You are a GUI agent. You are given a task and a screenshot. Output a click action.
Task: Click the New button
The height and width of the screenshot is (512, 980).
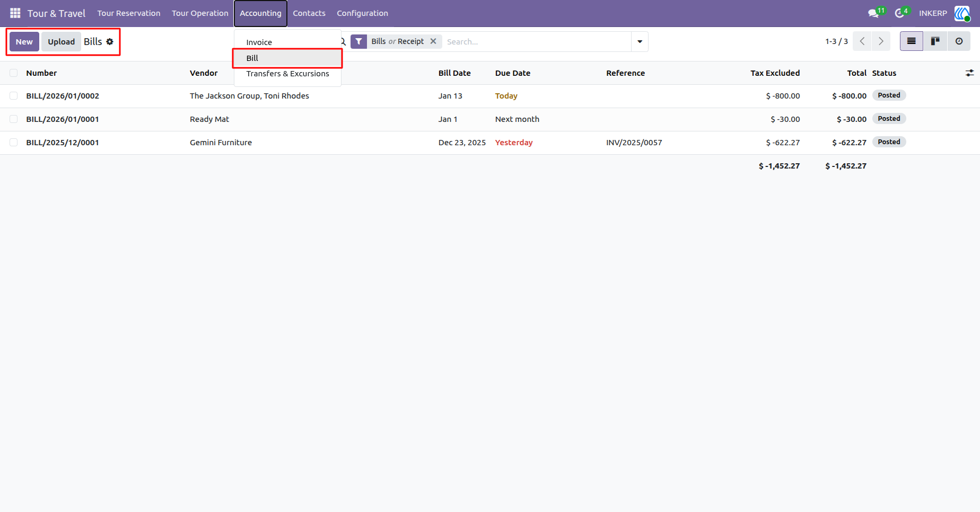[x=24, y=41]
